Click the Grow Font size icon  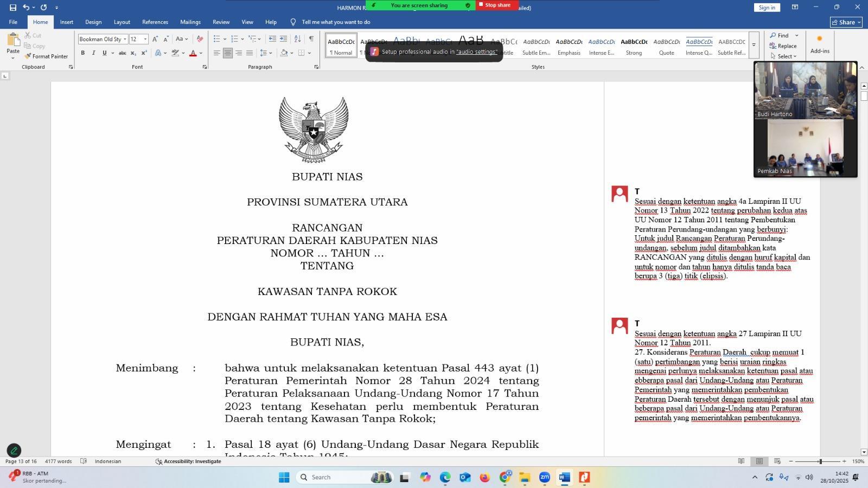155,39
